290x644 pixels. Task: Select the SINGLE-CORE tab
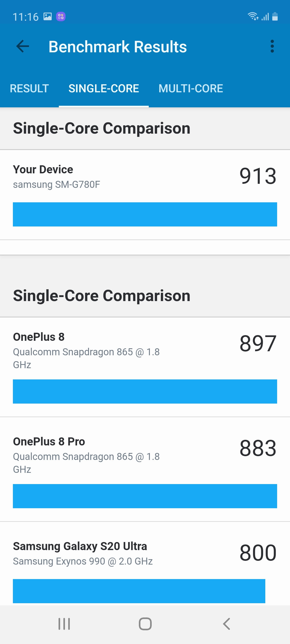pos(104,89)
